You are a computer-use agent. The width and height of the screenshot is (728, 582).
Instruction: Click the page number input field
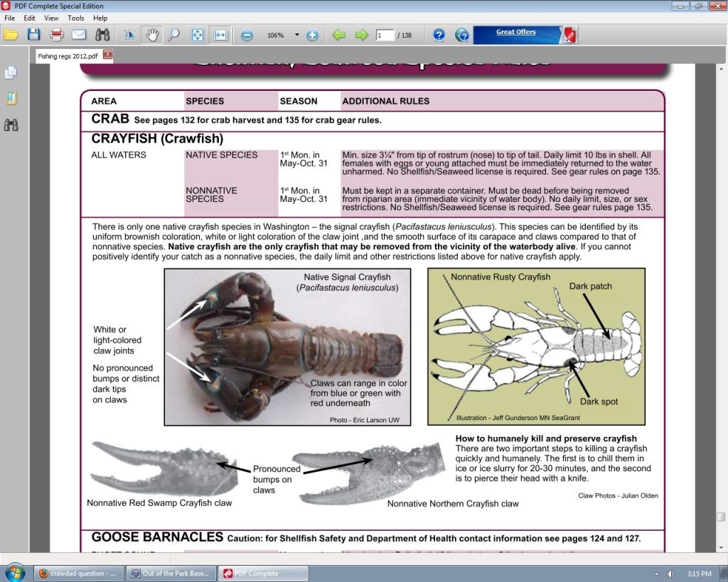385,36
